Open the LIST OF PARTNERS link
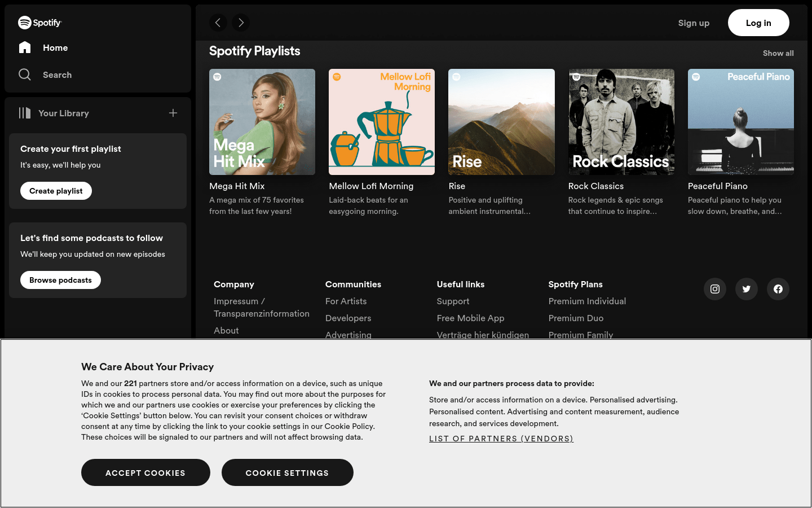Viewport: 812px width, 508px height. pos(501,439)
